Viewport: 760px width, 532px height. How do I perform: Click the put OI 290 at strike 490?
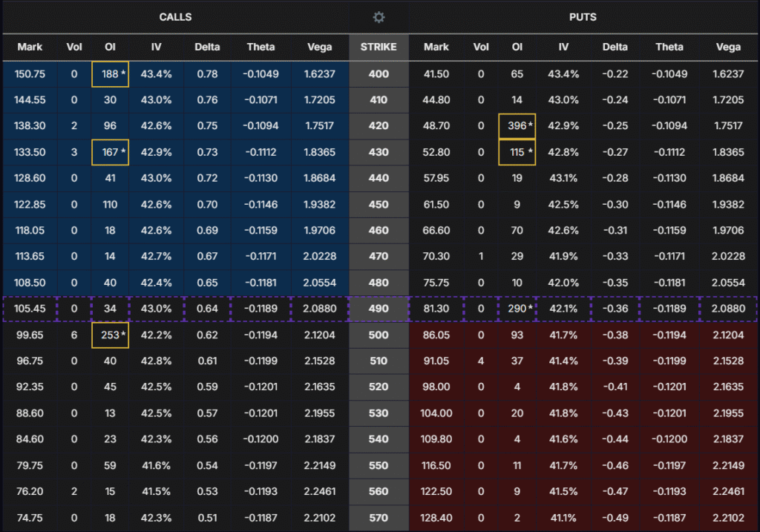tap(517, 309)
